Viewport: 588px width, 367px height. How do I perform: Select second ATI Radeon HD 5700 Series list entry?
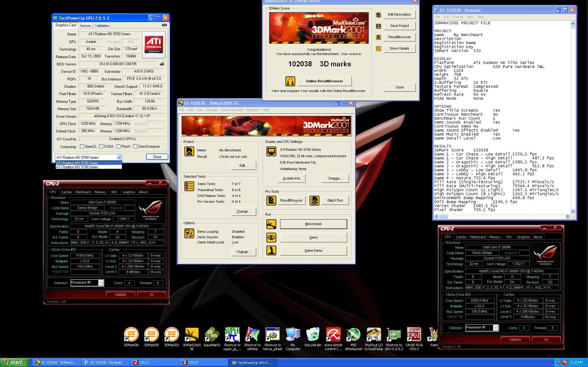[x=89, y=167]
